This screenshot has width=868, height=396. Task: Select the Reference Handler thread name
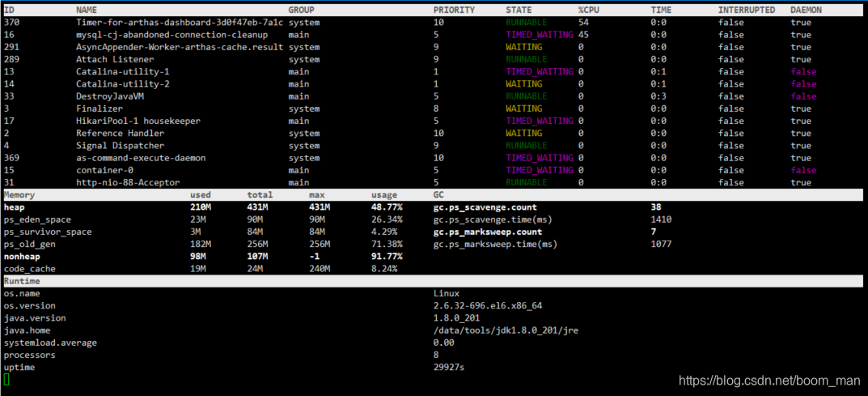[120, 133]
